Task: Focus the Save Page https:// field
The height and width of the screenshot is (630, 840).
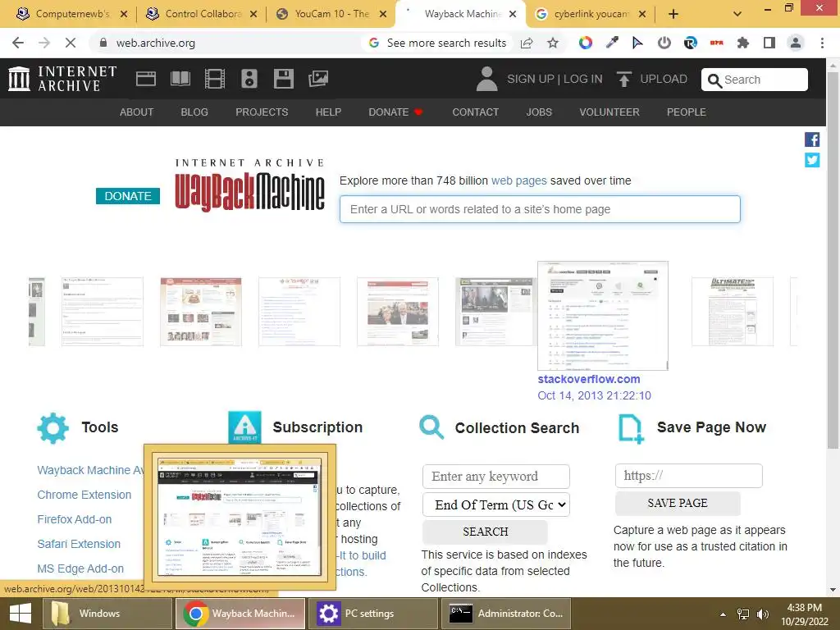Action: click(688, 476)
